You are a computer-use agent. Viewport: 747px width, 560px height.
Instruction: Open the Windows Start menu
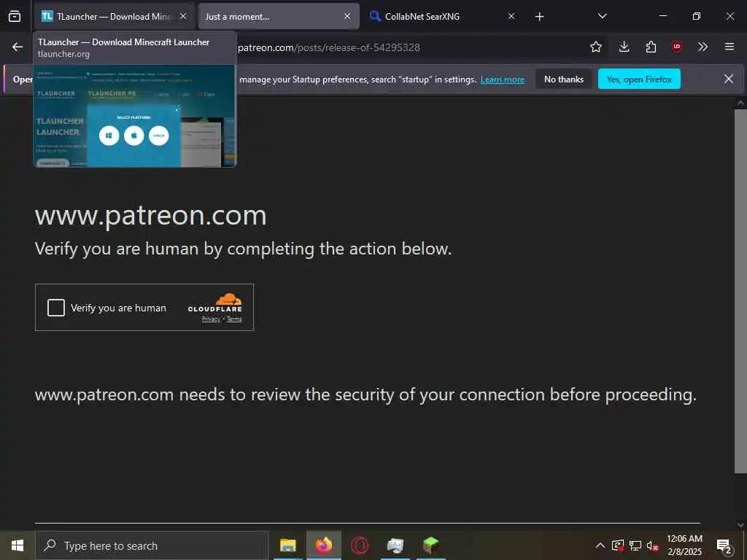18,545
